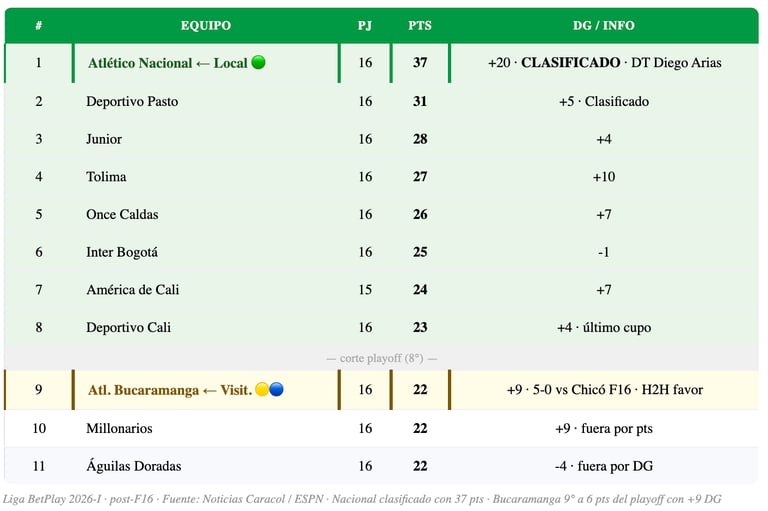Click the Águilas Doradas team name
This screenshot has height=511, width=768.
134,465
